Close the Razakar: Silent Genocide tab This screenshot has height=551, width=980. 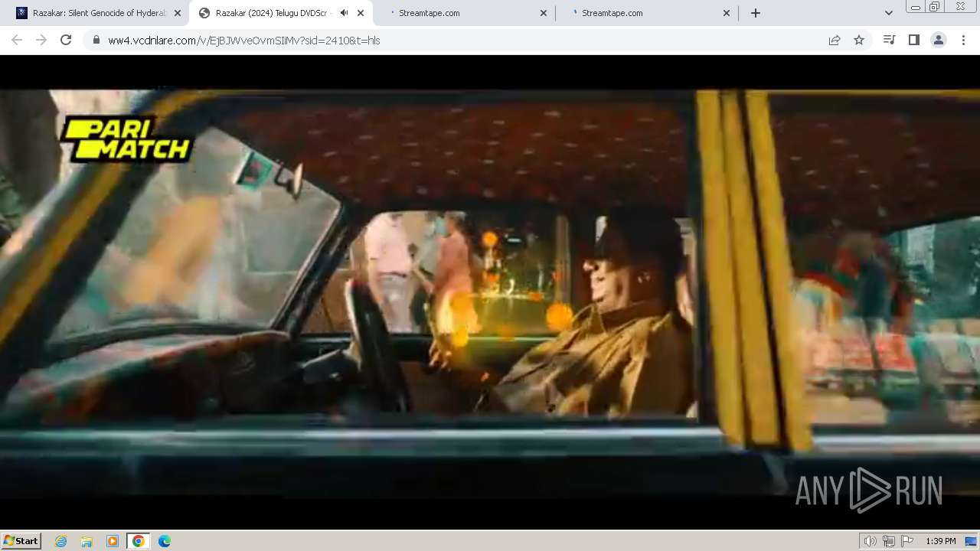(x=178, y=13)
